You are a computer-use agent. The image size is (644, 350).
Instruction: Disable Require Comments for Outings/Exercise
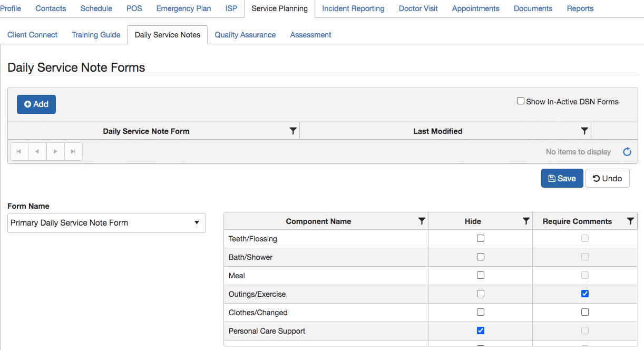click(x=585, y=293)
